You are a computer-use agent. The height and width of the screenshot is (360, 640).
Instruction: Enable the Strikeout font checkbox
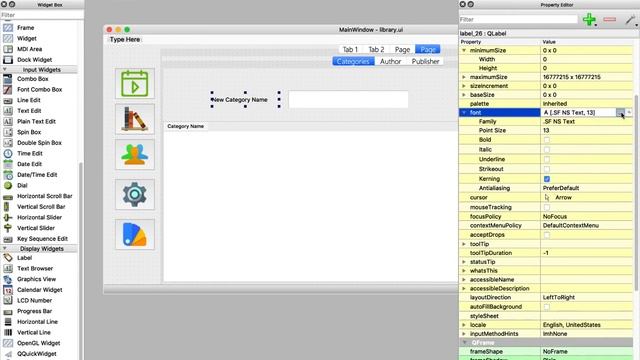tap(547, 169)
